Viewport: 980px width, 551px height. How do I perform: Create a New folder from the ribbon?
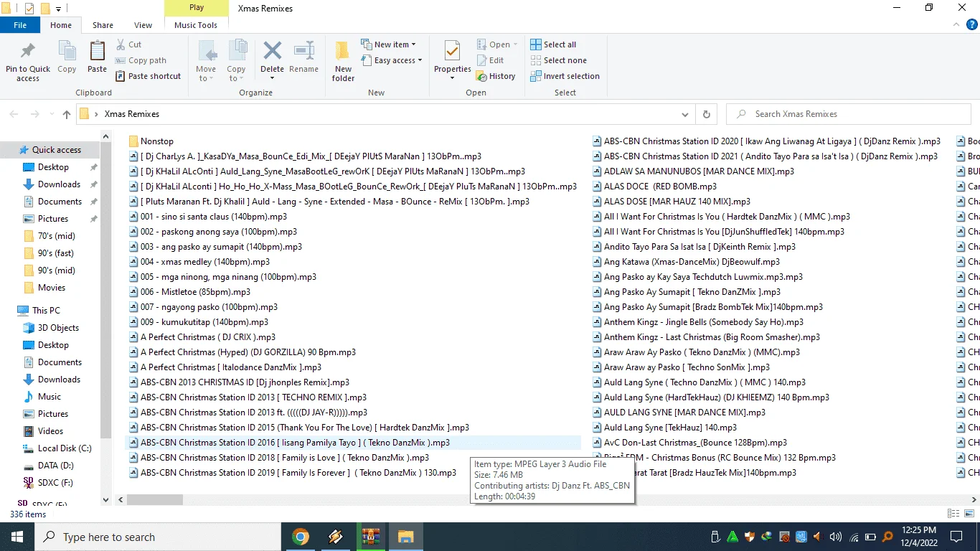(344, 61)
